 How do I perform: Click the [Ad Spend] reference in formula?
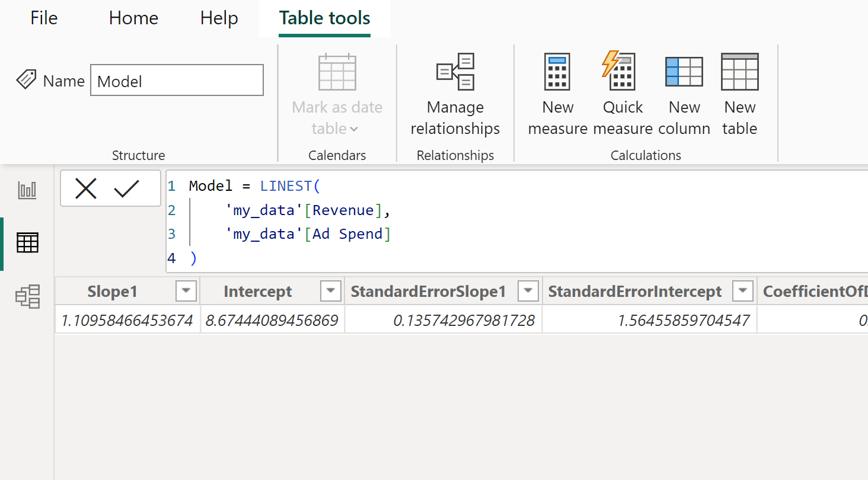[347, 234]
